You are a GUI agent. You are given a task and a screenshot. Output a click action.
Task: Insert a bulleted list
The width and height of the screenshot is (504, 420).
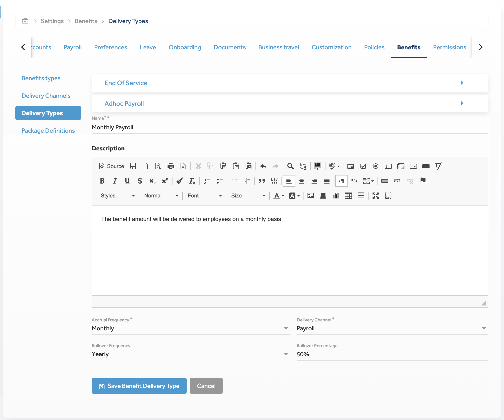[x=220, y=181]
